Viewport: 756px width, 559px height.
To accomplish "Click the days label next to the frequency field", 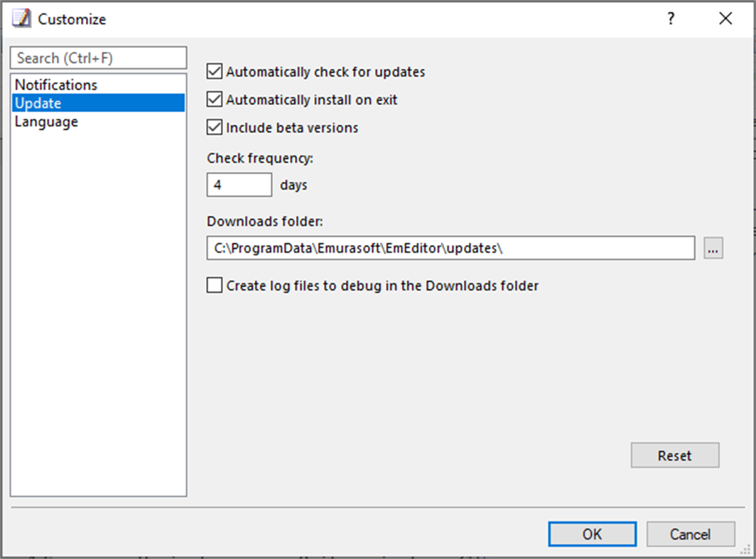I will [293, 185].
